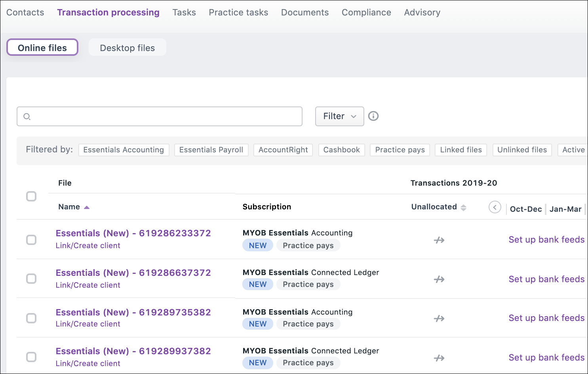Tick the select-all files checkbox
Viewport: 588px width, 374px height.
(31, 196)
